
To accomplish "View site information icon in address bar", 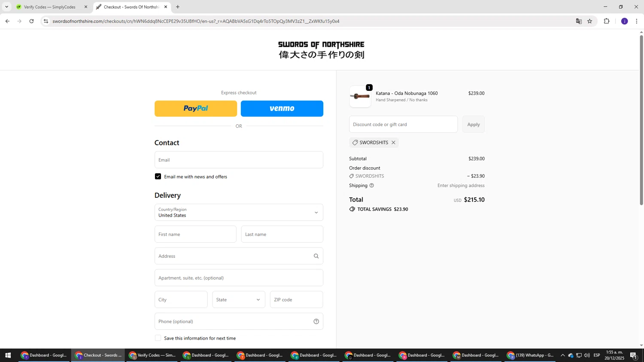I will (x=46, y=21).
